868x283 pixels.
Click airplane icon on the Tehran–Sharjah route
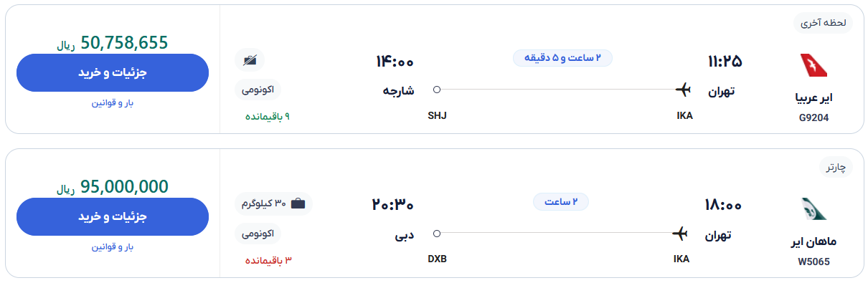[683, 90]
